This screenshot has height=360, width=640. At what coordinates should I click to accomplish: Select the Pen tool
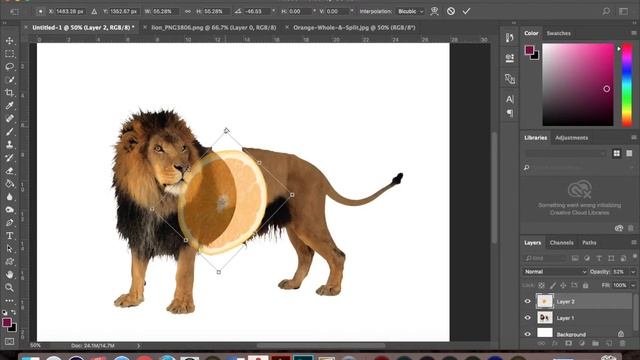click(9, 223)
